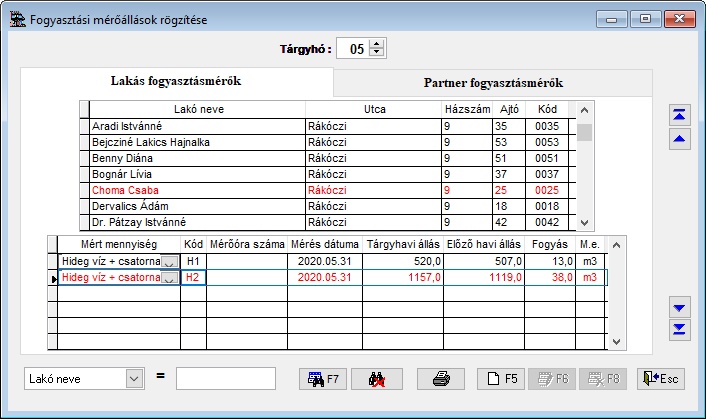Switch to Partner fogyasztásmérők tab
This screenshot has height=420, width=706.
pyautogui.click(x=493, y=82)
